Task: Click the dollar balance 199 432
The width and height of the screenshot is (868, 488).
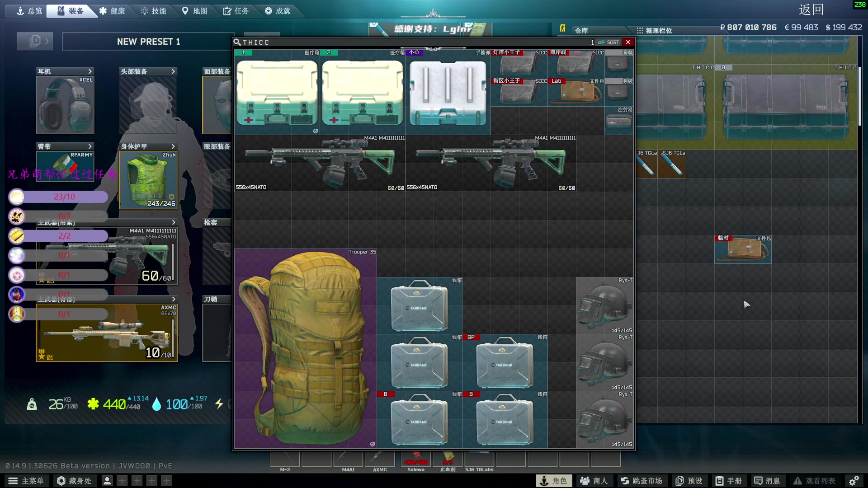Action: point(844,28)
